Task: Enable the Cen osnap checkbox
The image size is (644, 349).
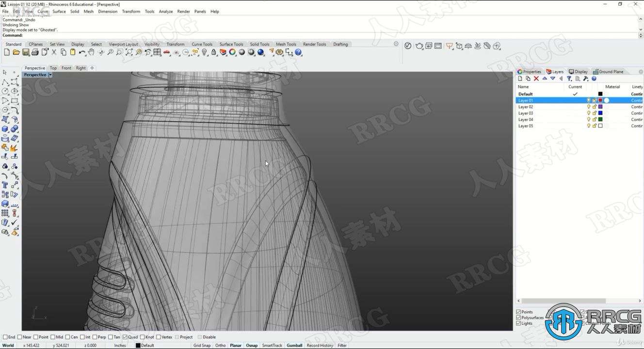Action: coord(68,337)
